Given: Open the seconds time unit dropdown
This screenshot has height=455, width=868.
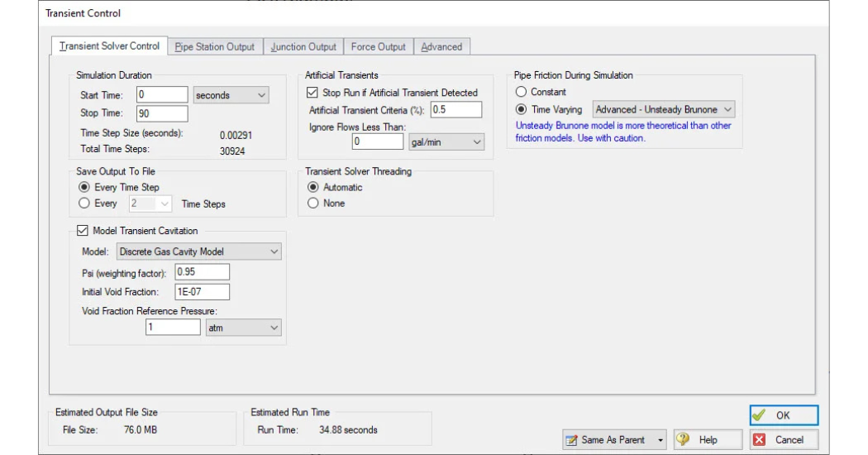Looking at the screenshot, I should tap(231, 95).
